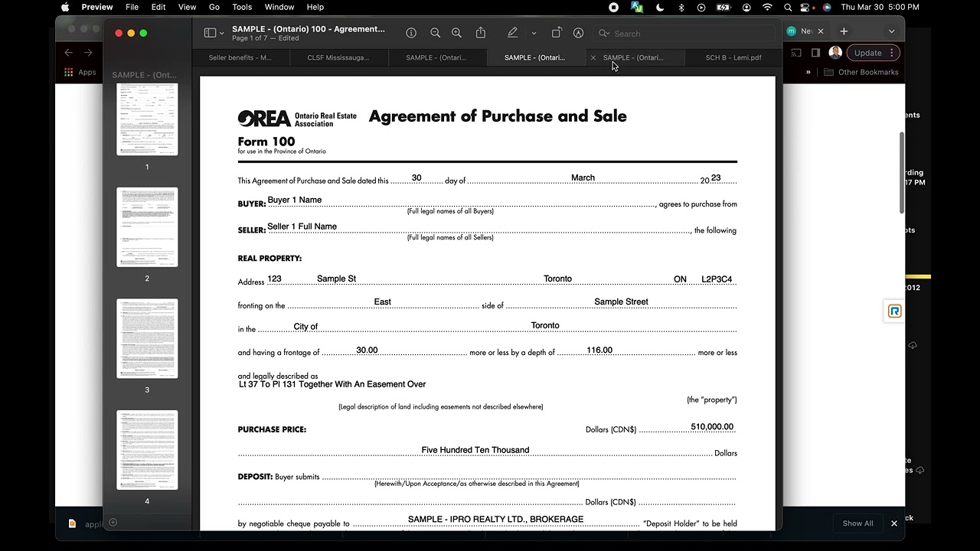Activate Siri from the menu bar
Screen dimensions: 980x551
pos(827,7)
